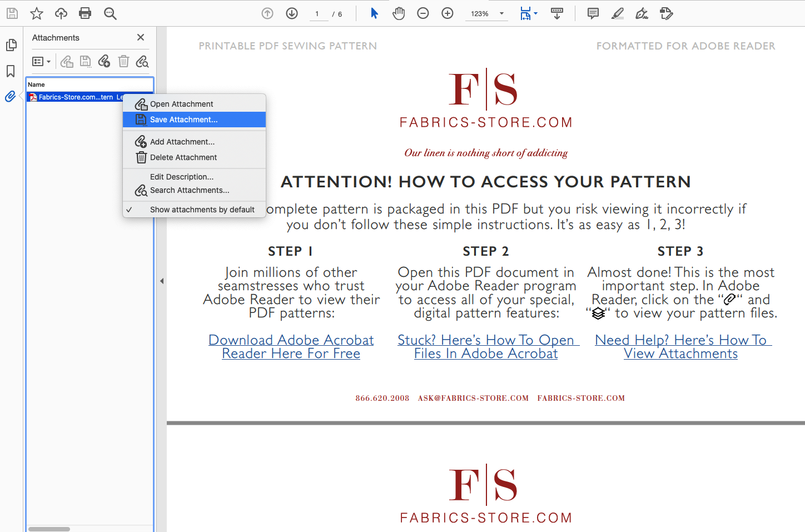The height and width of the screenshot is (532, 805).
Task: Expand the page fit options arrow
Action: [x=536, y=13]
